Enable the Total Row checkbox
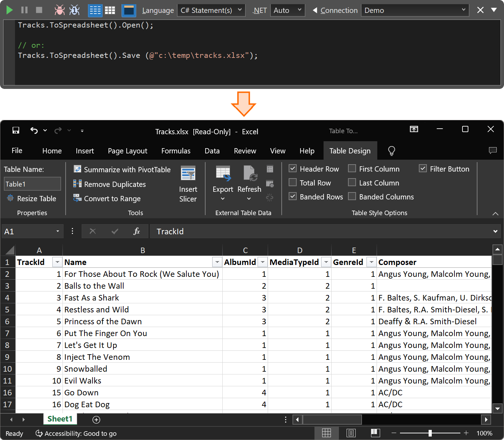The image size is (504, 440). [293, 183]
